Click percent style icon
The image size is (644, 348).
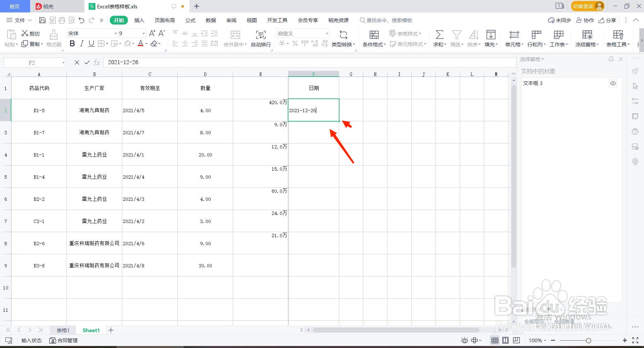(295, 43)
